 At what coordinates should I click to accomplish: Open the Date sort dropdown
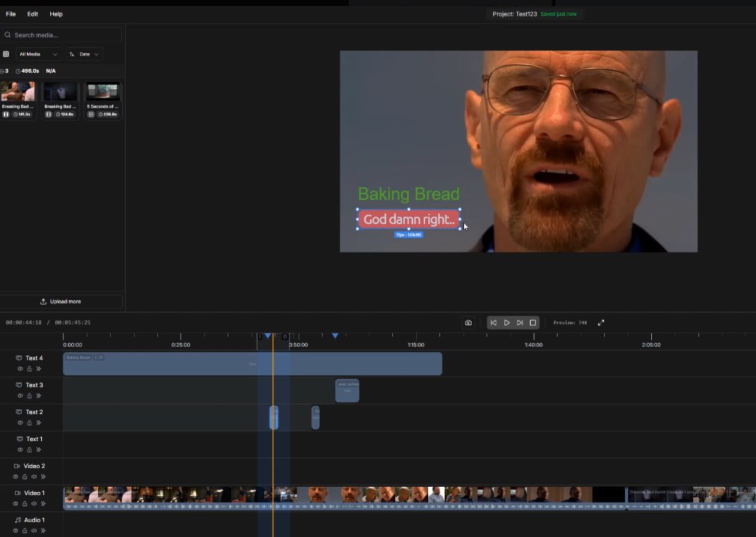(x=85, y=54)
